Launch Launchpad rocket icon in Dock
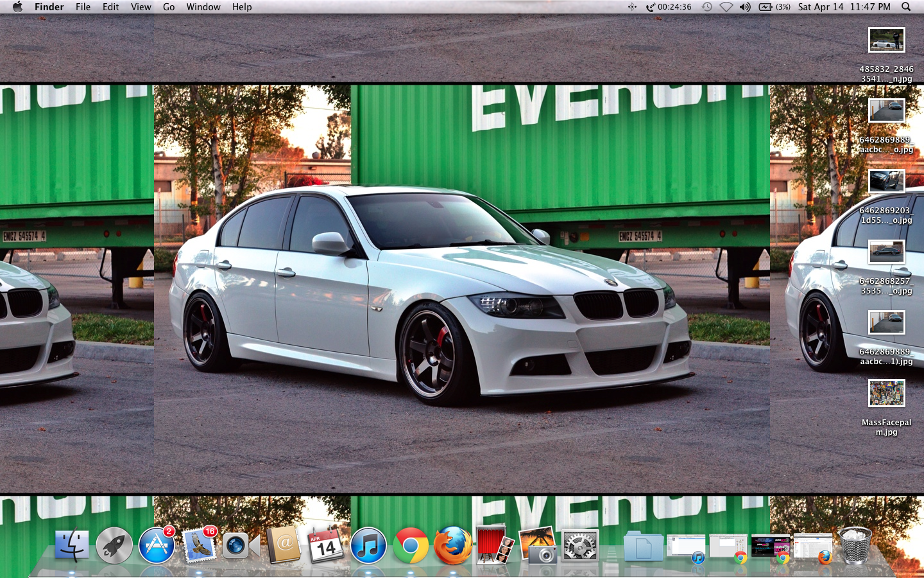This screenshot has height=578, width=924. (x=114, y=545)
